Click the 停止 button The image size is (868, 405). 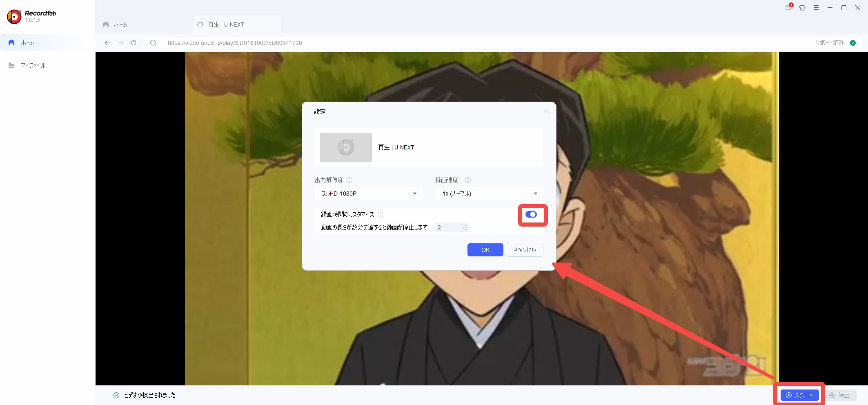coord(841,395)
